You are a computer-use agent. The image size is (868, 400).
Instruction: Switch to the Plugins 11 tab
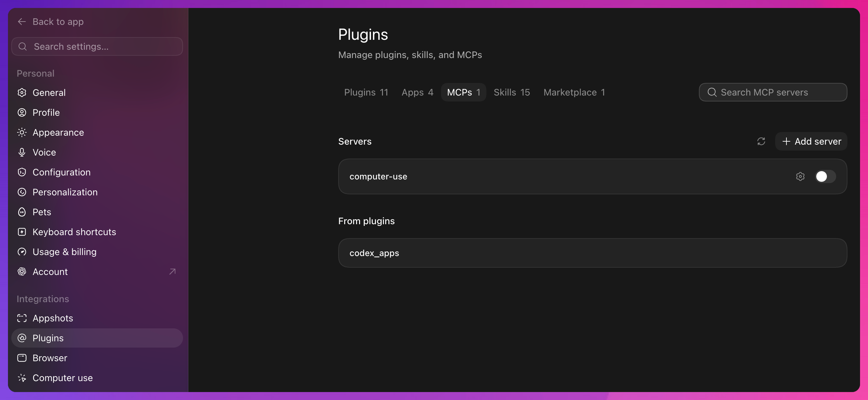point(366,92)
